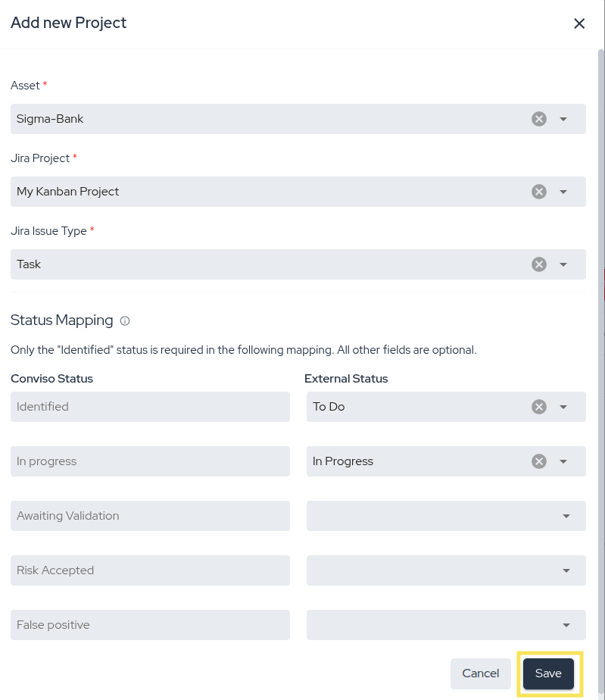The image size is (605, 700).
Task: Clear the Task issue type selection
Action: tap(538, 264)
